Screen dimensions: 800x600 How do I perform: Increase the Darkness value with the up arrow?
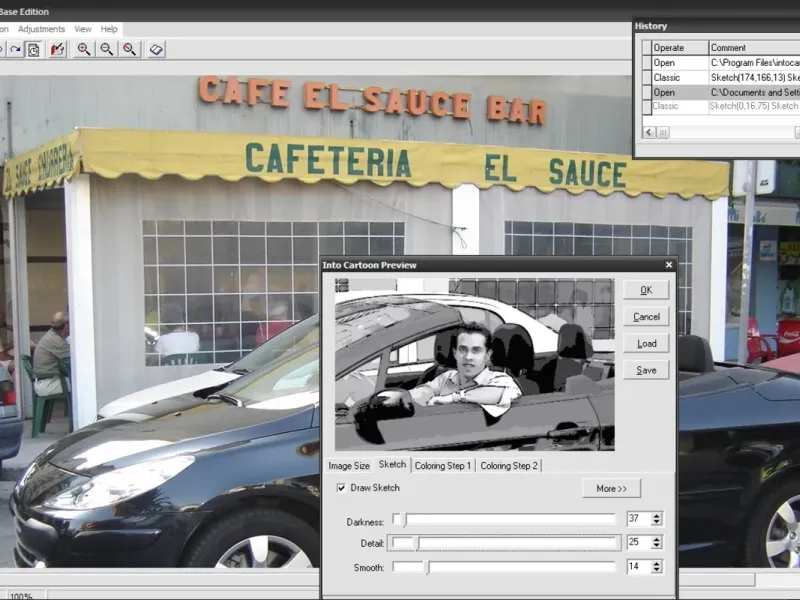[657, 515]
